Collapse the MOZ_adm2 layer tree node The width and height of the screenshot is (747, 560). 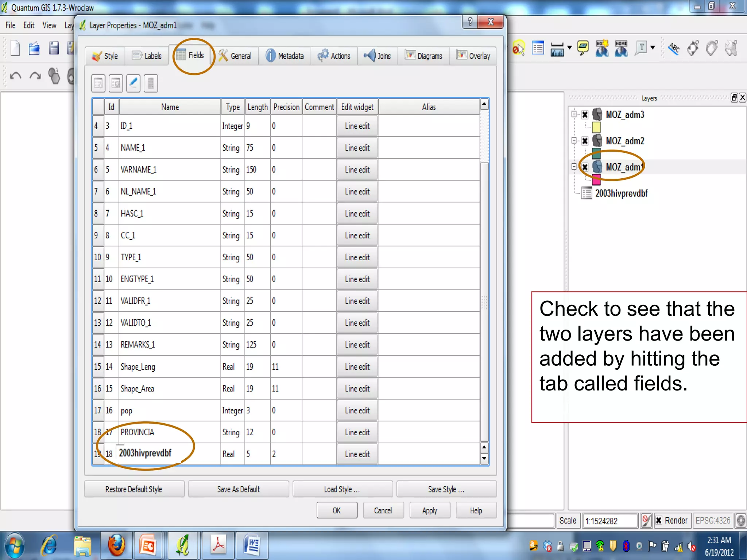coord(574,140)
